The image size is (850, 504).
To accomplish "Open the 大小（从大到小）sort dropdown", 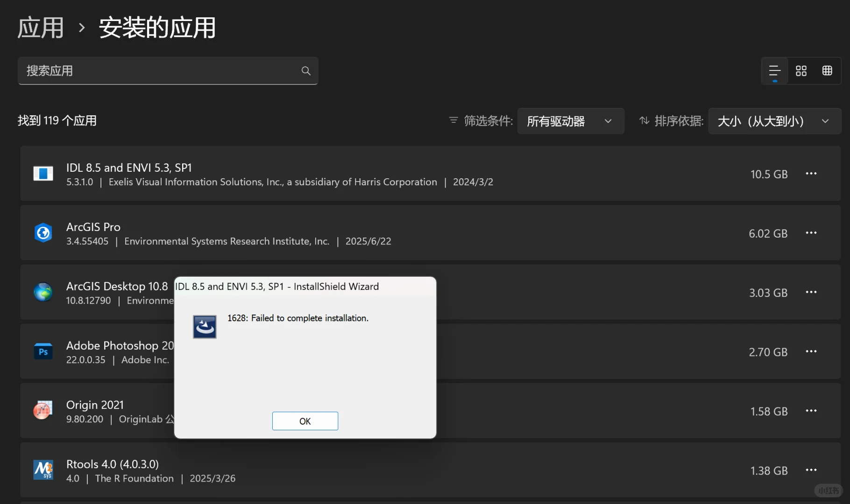I will tap(774, 121).
